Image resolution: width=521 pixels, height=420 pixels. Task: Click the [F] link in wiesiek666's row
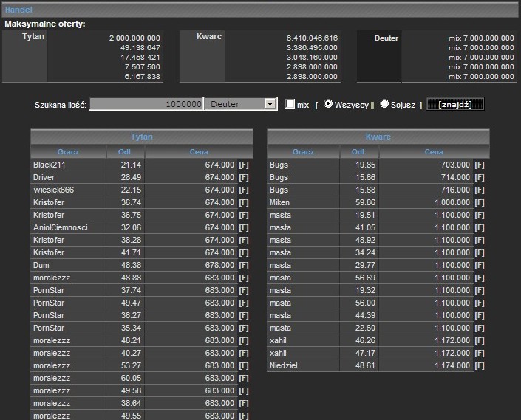[243, 190]
